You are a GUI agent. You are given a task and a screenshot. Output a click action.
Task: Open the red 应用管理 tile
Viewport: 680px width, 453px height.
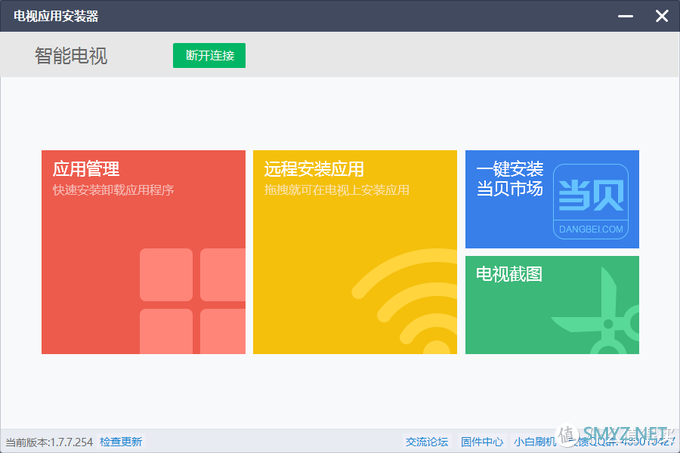coord(144,252)
